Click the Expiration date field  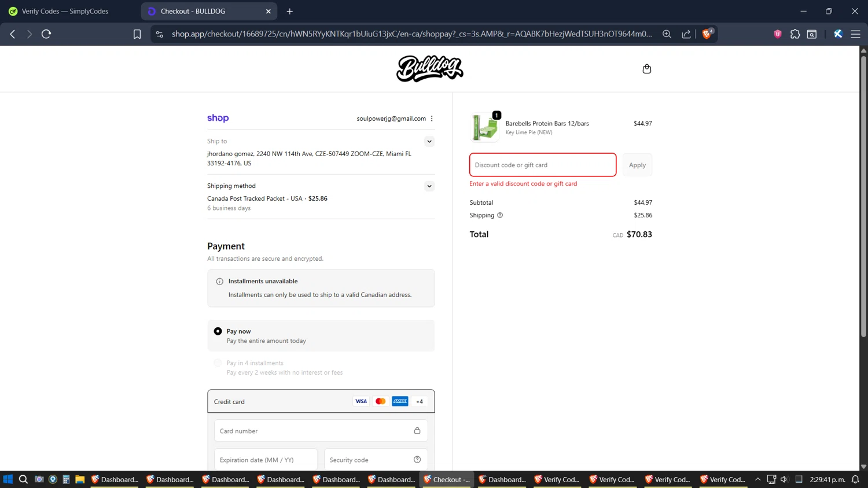click(x=266, y=460)
